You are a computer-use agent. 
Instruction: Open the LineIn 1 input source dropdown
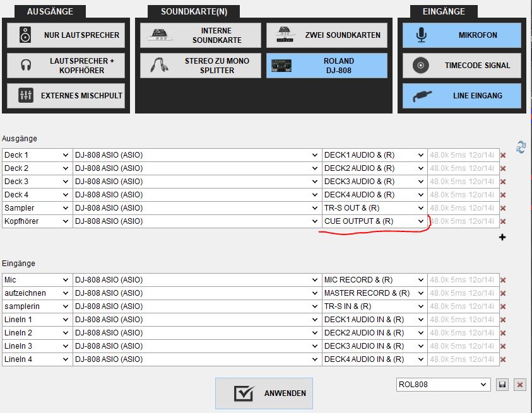pos(37,320)
